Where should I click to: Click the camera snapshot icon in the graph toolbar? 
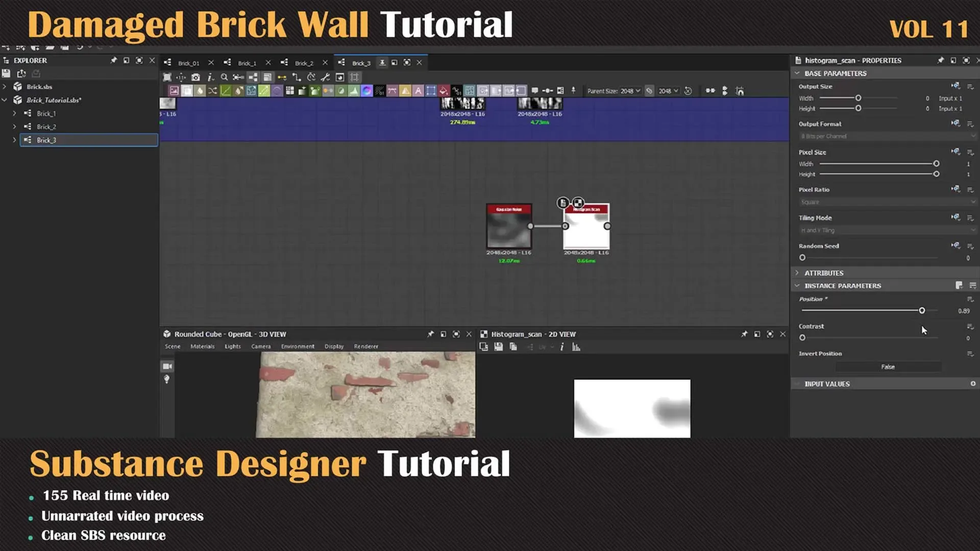point(195,77)
